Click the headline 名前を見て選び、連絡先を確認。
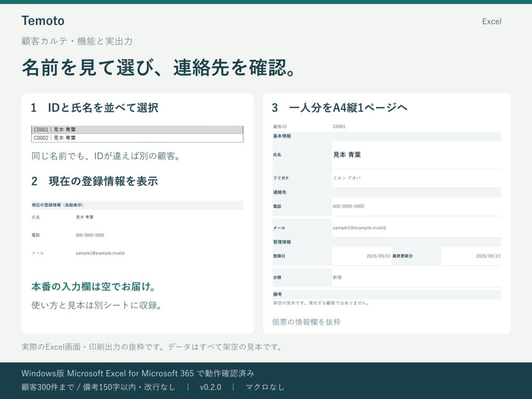Screen dimensions: 532x399 pyautogui.click(x=159, y=68)
